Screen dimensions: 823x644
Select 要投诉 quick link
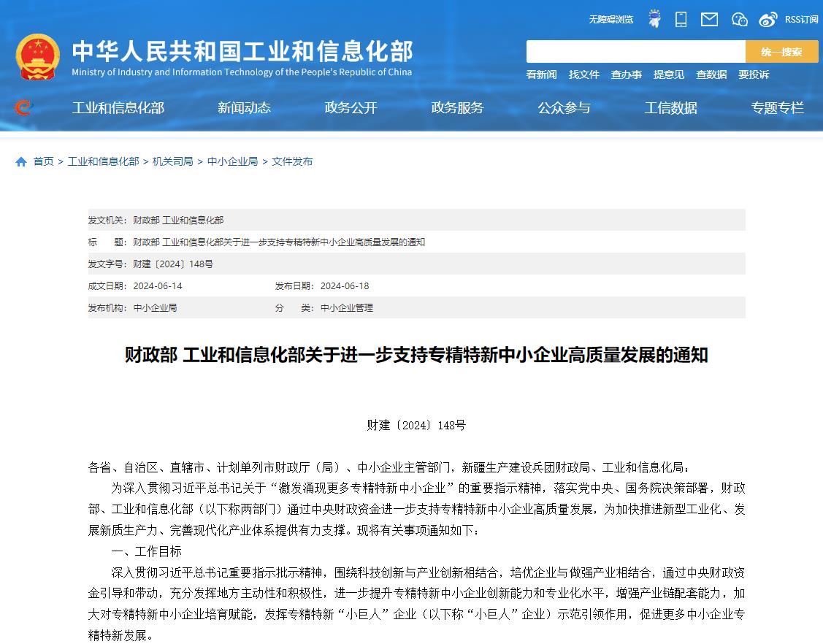(x=753, y=74)
